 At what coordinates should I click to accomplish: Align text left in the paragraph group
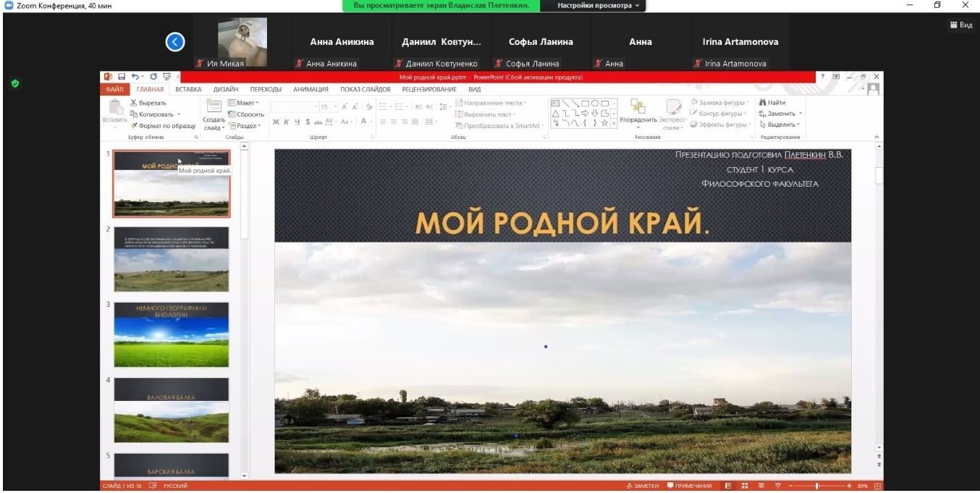384,122
